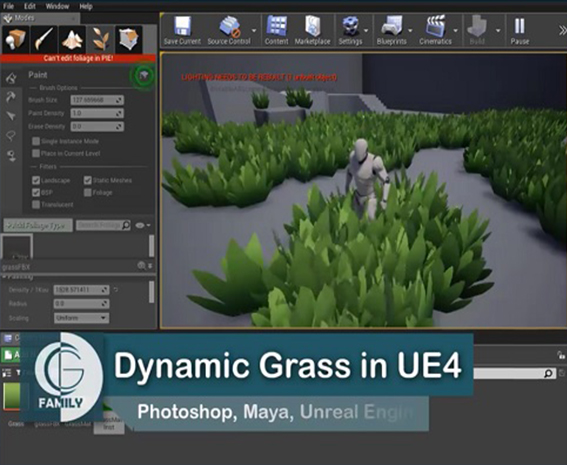Open the Content browser from the toolbar
This screenshot has width=567, height=465.
pyautogui.click(x=277, y=31)
